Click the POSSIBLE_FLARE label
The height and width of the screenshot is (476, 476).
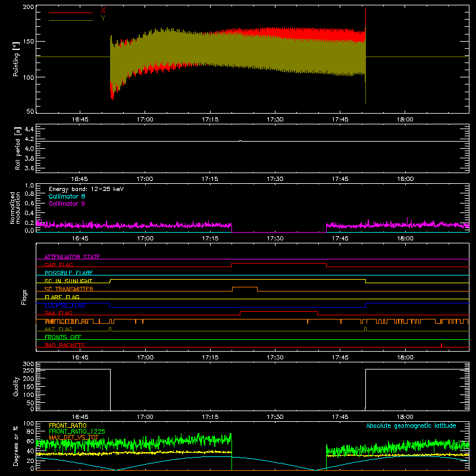pyautogui.click(x=68, y=273)
